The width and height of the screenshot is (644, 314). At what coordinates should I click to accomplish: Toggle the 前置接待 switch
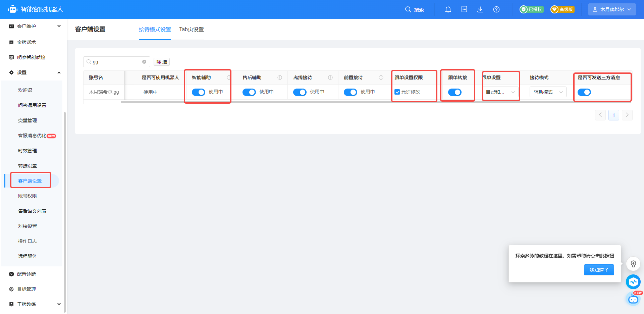tap(351, 92)
